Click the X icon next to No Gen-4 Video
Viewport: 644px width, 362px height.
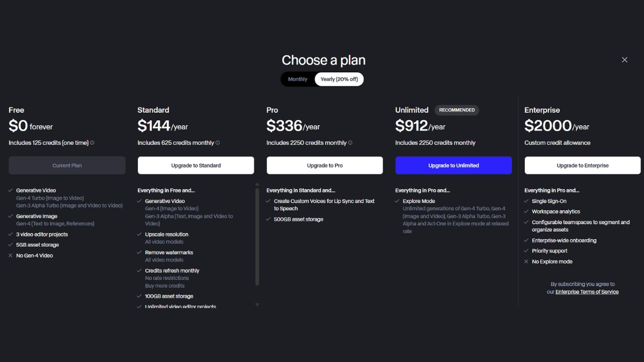[x=11, y=256]
